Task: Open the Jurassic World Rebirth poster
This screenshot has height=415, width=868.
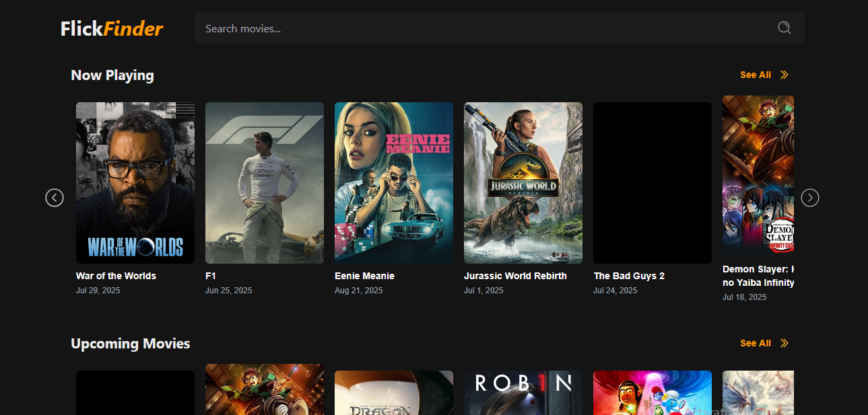Action: click(523, 183)
